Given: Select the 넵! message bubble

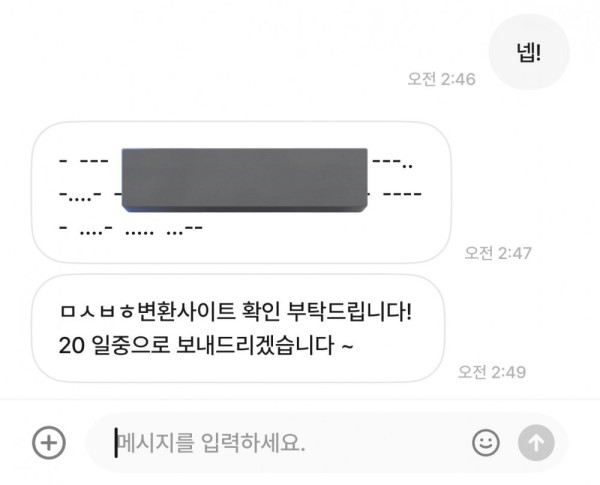Looking at the screenshot, I should point(529,52).
